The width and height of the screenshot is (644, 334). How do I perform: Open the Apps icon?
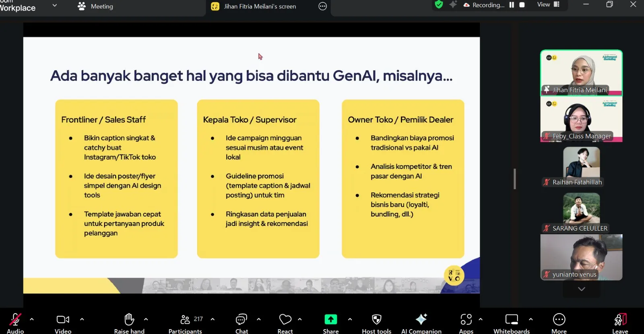(x=466, y=320)
